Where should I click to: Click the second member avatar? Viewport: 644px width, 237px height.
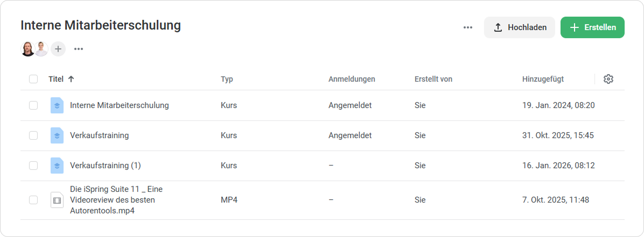point(41,49)
